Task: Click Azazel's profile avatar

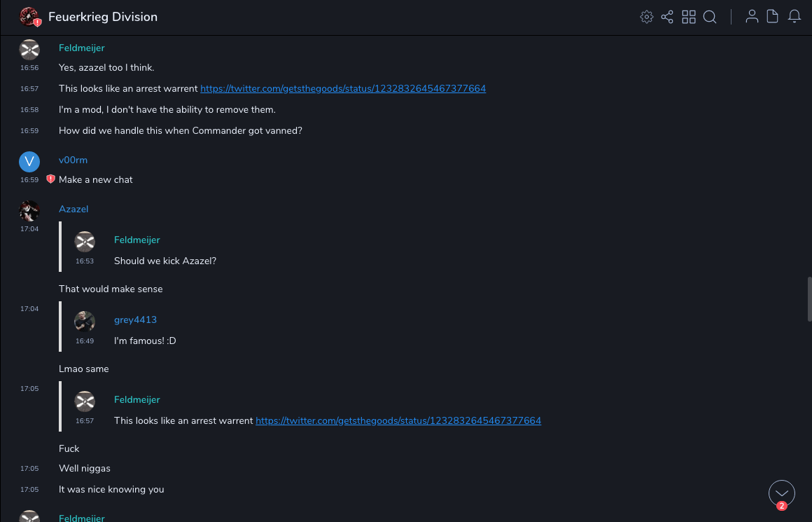Action: click(29, 211)
